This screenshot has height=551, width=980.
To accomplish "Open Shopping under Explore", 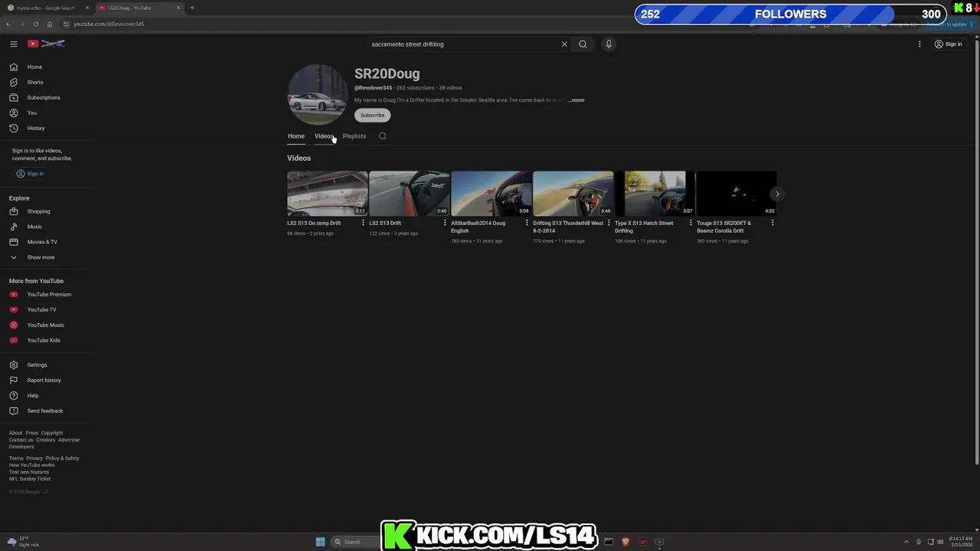I will (x=46, y=211).
